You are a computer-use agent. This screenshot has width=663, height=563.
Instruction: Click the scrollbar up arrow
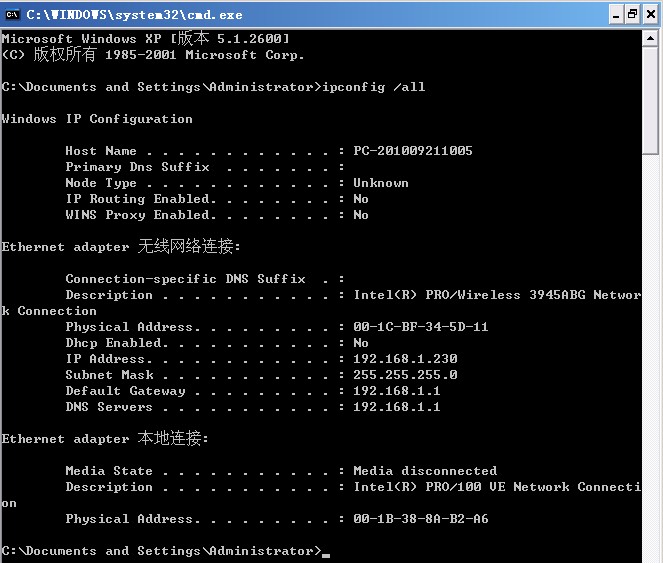(x=651, y=38)
